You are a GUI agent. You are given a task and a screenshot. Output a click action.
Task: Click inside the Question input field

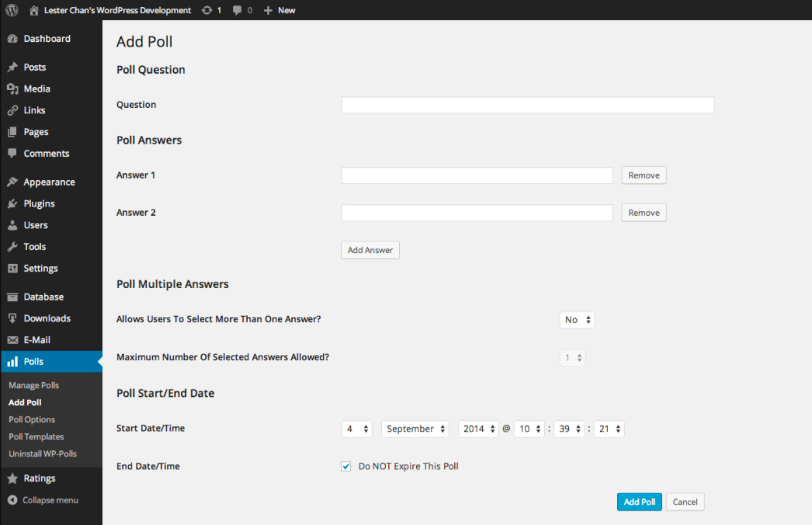(527, 105)
